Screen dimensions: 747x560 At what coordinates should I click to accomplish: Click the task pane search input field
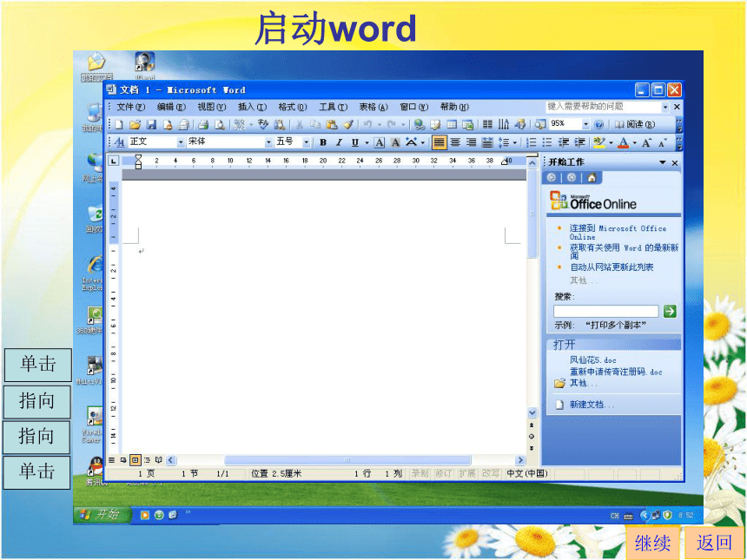[605, 312]
